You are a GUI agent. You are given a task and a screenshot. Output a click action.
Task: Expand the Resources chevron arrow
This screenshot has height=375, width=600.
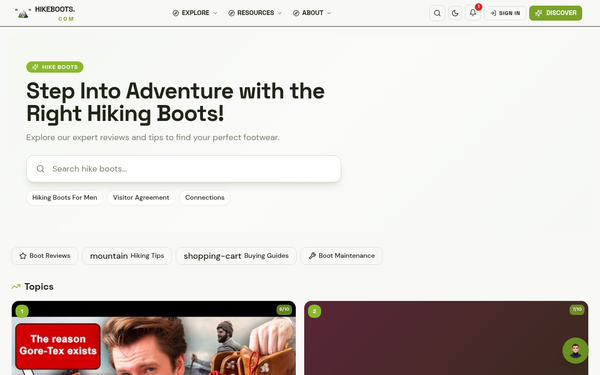point(280,13)
